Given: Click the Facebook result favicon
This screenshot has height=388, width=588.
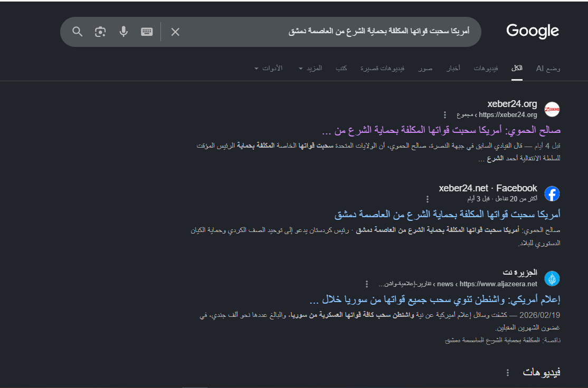Looking at the screenshot, I should 552,193.
